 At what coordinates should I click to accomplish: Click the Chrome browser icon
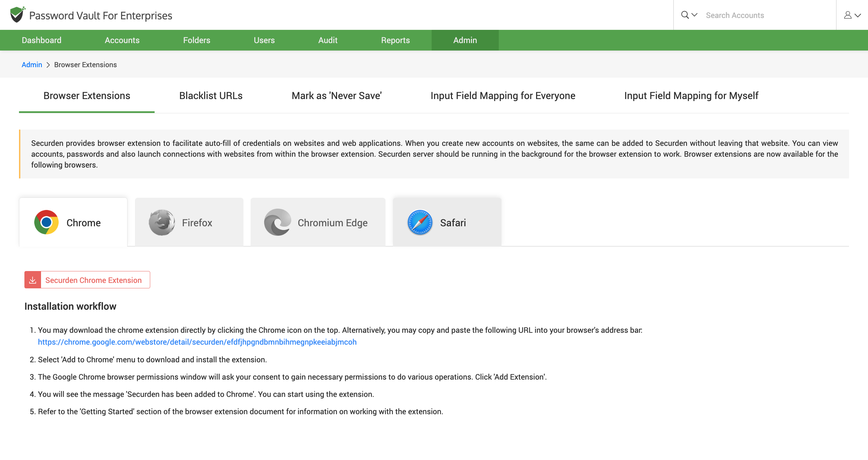point(46,223)
